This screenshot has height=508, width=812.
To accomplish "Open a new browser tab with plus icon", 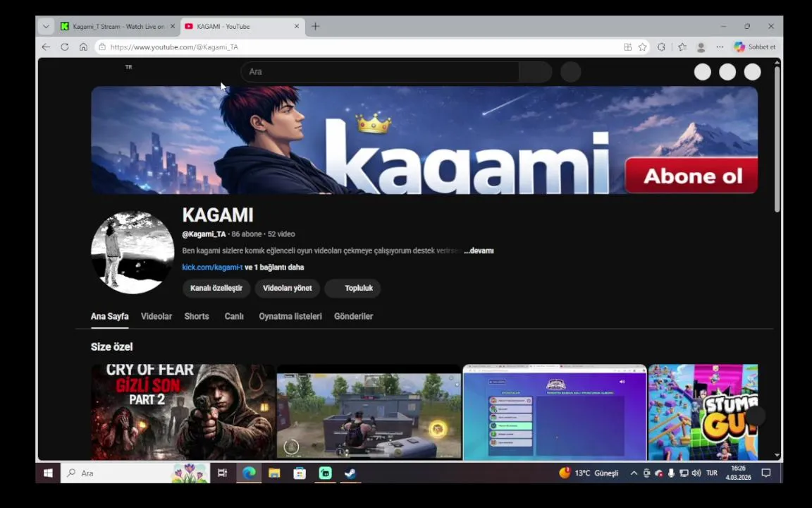I will pos(315,26).
